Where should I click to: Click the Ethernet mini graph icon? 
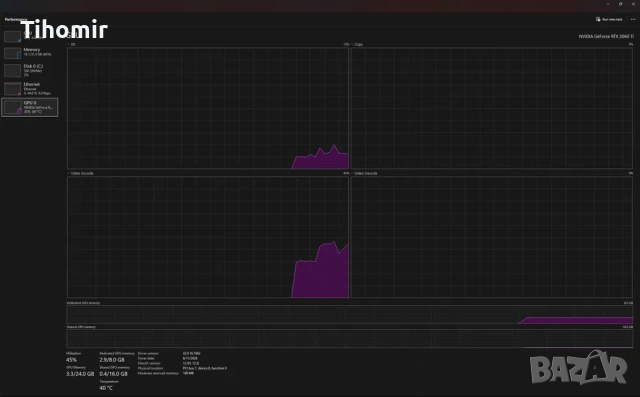pos(12,89)
